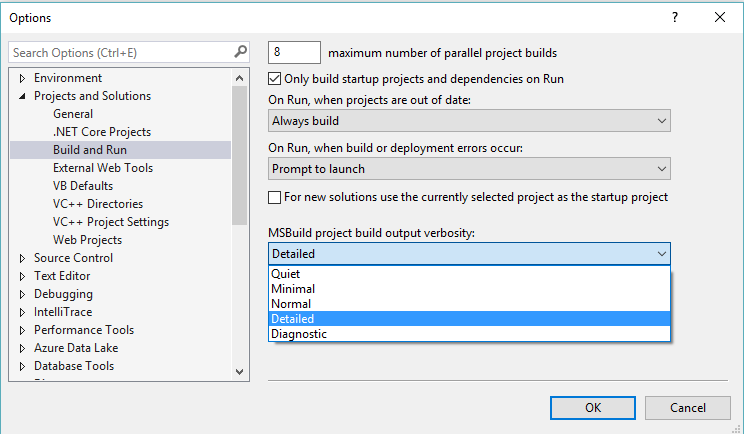Click scroll down arrow in options tree
This screenshot has width=744, height=434.
(240, 372)
